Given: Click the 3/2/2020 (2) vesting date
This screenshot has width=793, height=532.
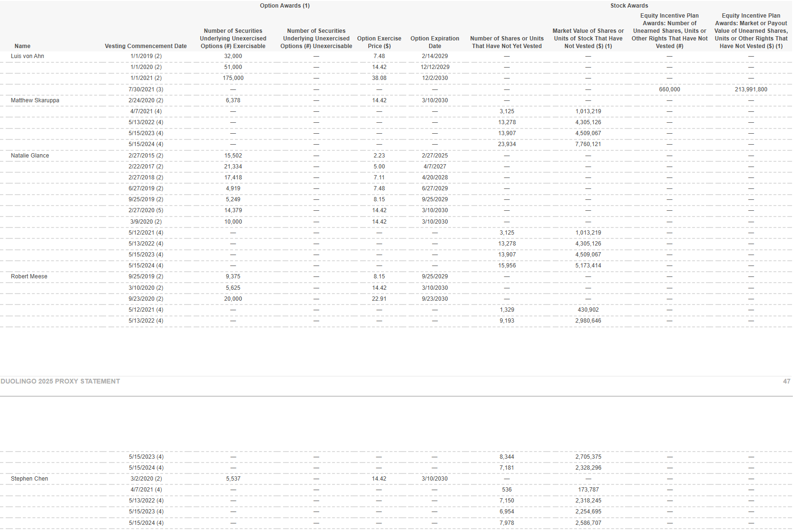Looking at the screenshot, I should point(146,479).
